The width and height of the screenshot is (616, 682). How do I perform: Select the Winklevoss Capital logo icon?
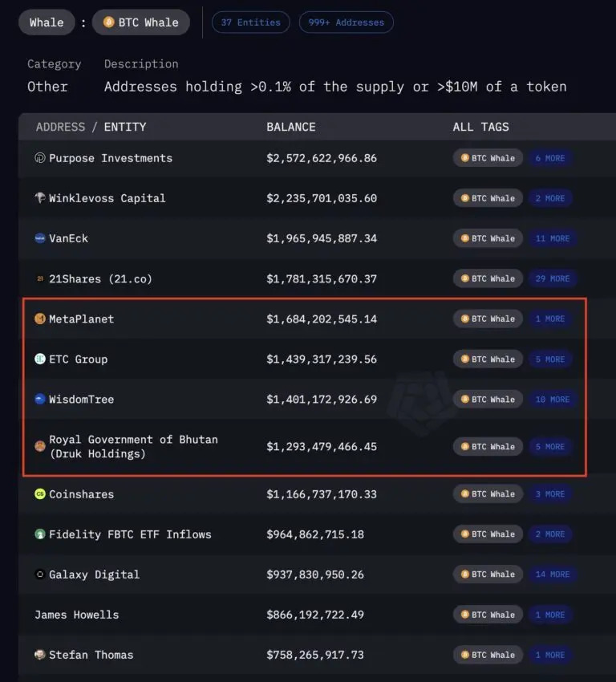(x=40, y=198)
